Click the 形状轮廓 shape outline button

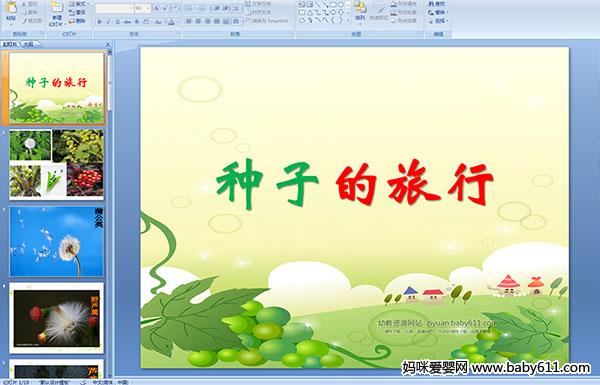405,12
